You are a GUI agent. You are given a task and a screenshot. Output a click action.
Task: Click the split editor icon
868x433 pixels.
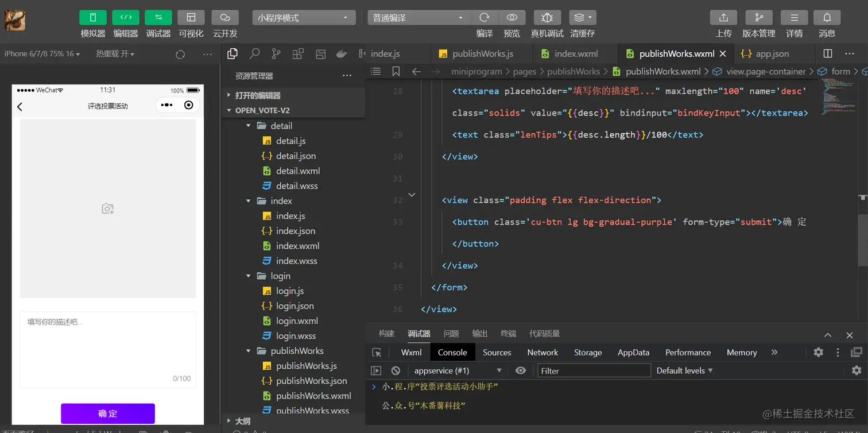click(828, 53)
